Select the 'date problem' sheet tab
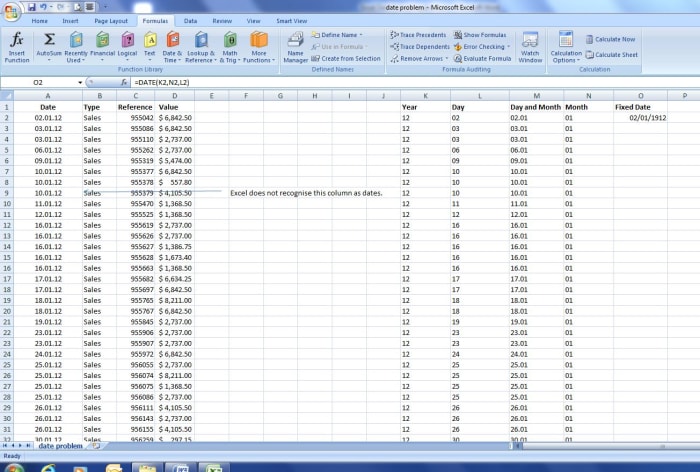Image resolution: width=700 pixels, height=472 pixels. click(x=56, y=445)
